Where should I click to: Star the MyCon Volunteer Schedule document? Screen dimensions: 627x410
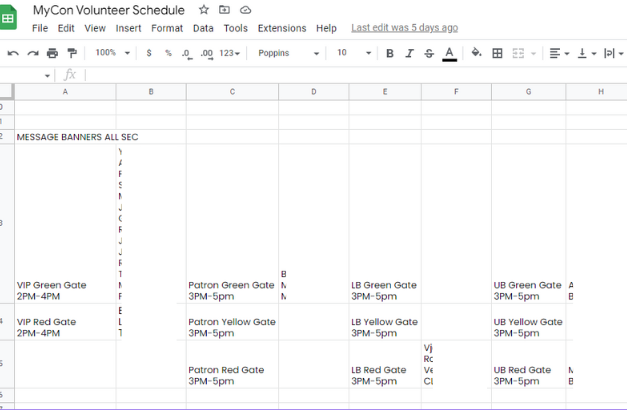204,10
